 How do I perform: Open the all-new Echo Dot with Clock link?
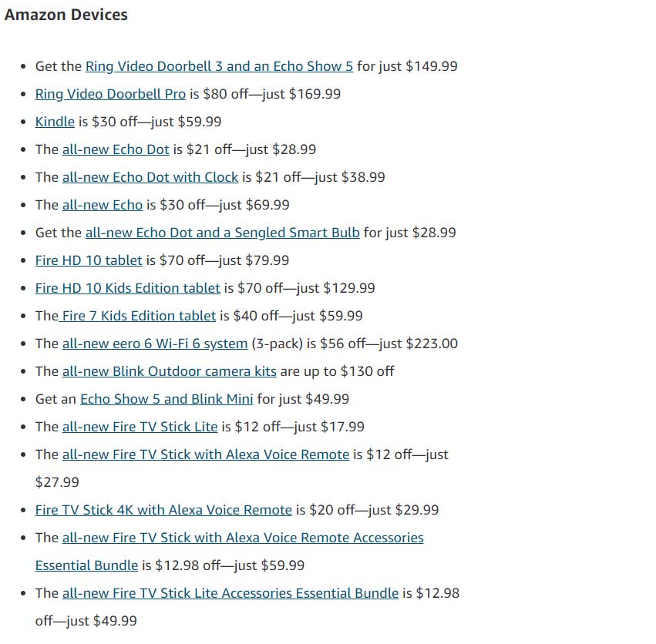150,177
